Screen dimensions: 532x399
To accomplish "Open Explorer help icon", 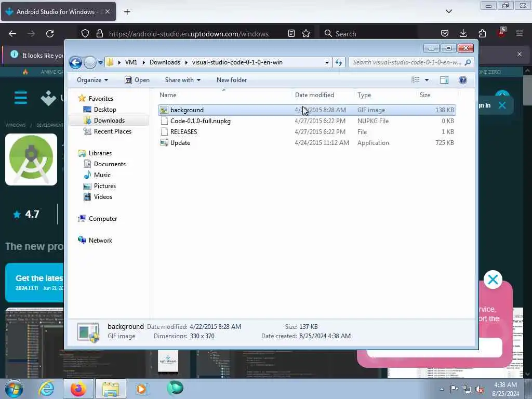I will (462, 80).
